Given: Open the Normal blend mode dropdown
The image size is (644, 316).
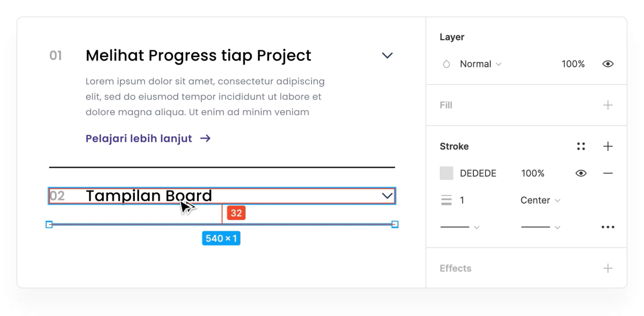Looking at the screenshot, I should 481,64.
